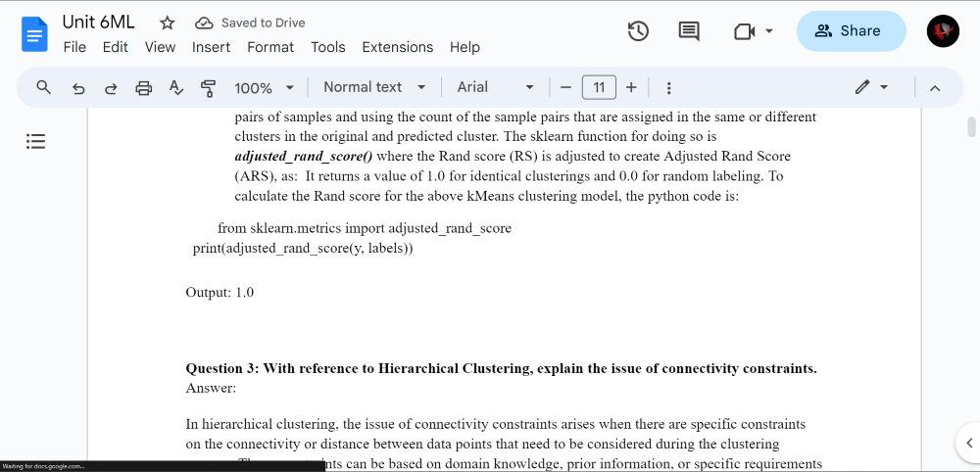
Task: Show document outline in left sidebar
Action: click(35, 142)
